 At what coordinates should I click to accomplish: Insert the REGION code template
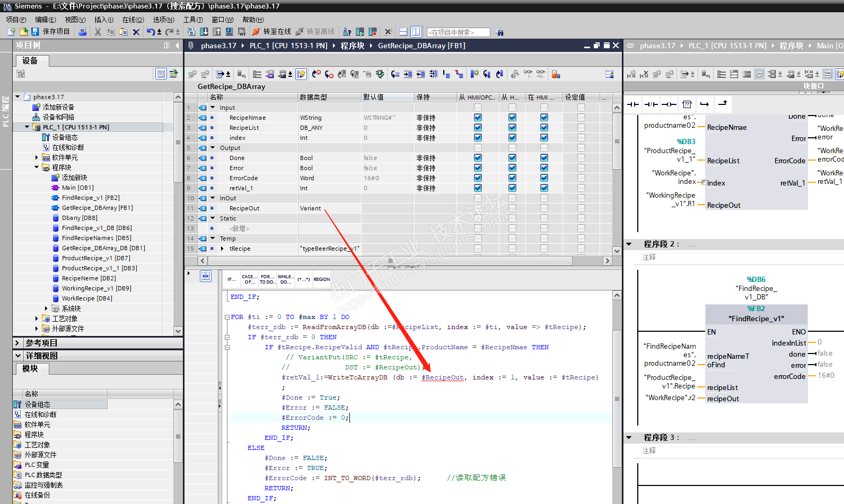click(321, 279)
